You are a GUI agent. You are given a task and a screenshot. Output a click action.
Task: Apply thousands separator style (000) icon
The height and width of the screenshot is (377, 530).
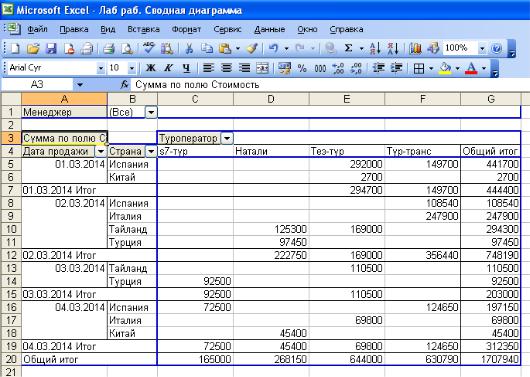pos(320,68)
